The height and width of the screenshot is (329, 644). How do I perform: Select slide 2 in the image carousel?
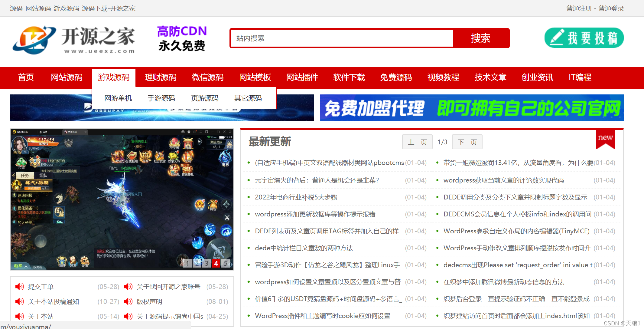pos(197,263)
